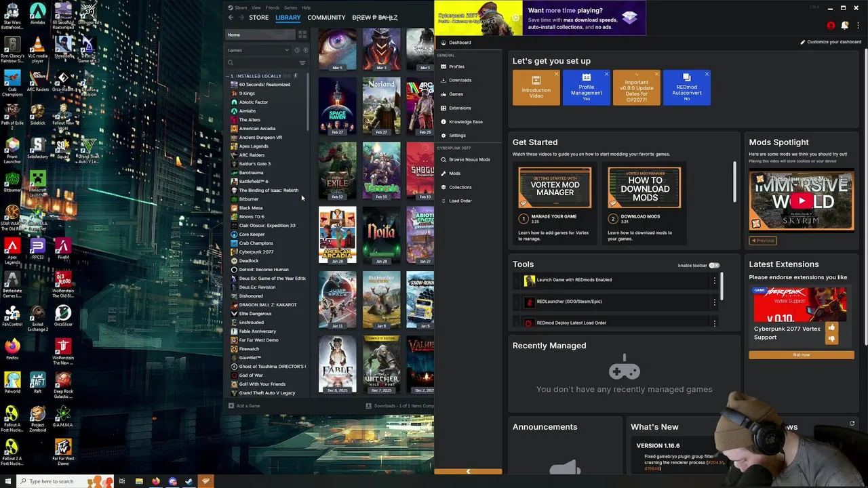This screenshot has width=868, height=488.
Task: Switch to Steam COMMUNITY tab
Action: (326, 18)
